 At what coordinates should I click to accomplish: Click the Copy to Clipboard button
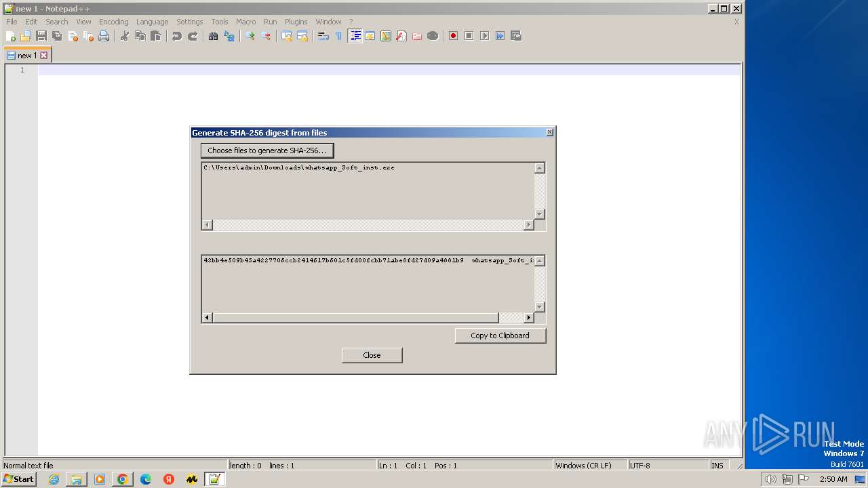pos(500,335)
